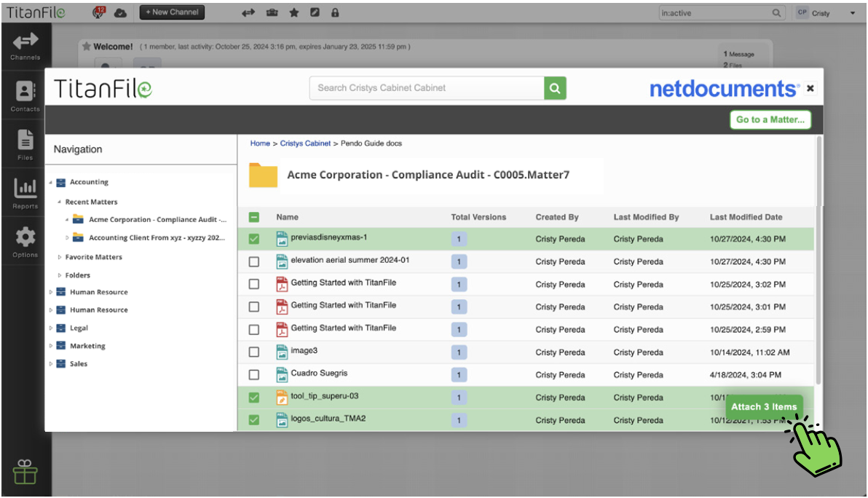Sort by Last Modified Date header

click(746, 218)
